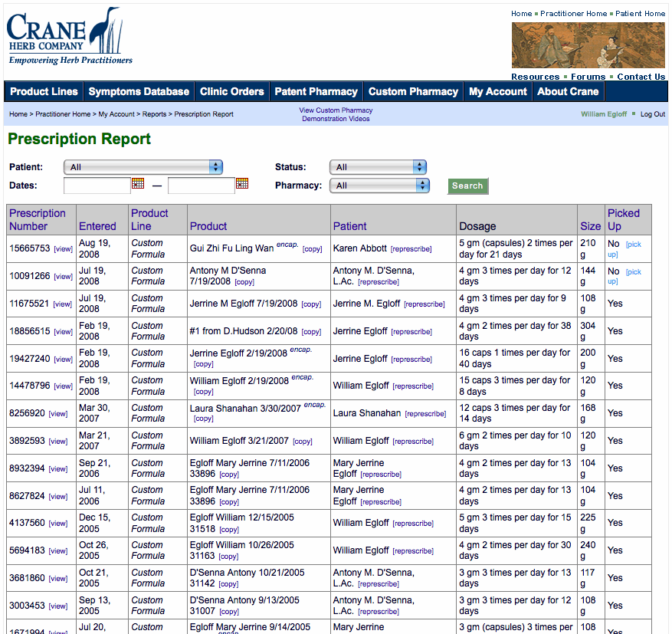Expand the Pharmacy dropdown
The width and height of the screenshot is (672, 634).
[379, 186]
